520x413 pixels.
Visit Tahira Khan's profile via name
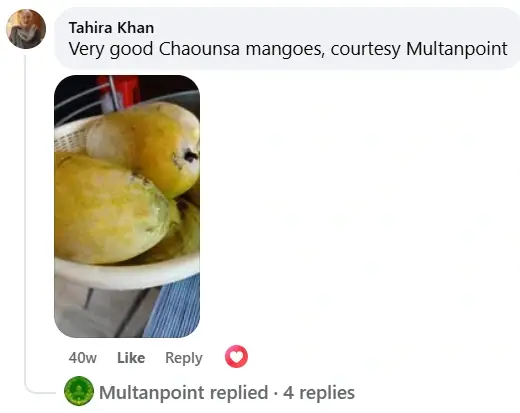pos(111,28)
